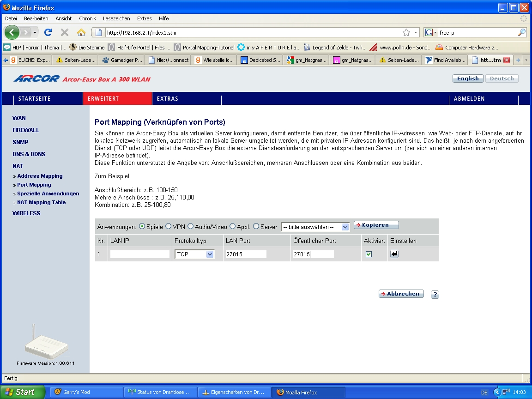This screenshot has width=532, height=399.
Task: Open help via the question mark icon
Action: point(435,295)
